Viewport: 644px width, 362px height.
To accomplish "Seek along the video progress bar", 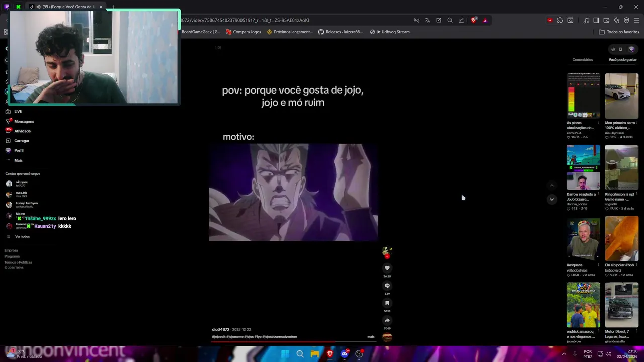I will tap(293, 341).
